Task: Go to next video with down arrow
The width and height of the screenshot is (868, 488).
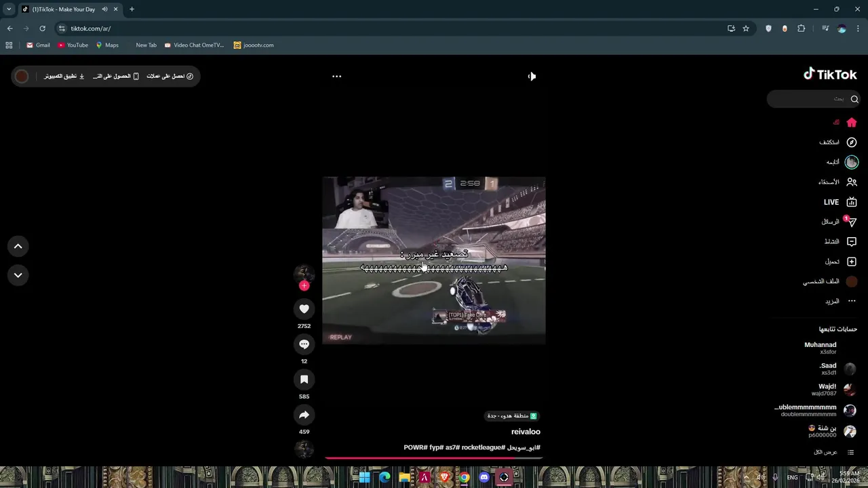Action: 18,275
